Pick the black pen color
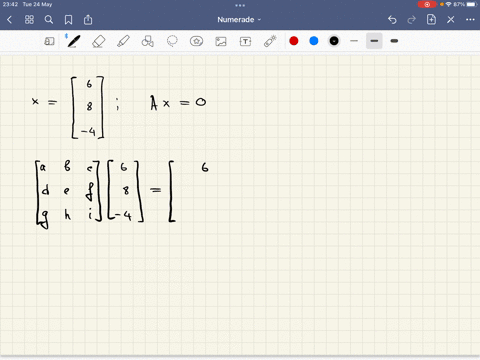This screenshot has width=480, height=360. click(x=334, y=41)
